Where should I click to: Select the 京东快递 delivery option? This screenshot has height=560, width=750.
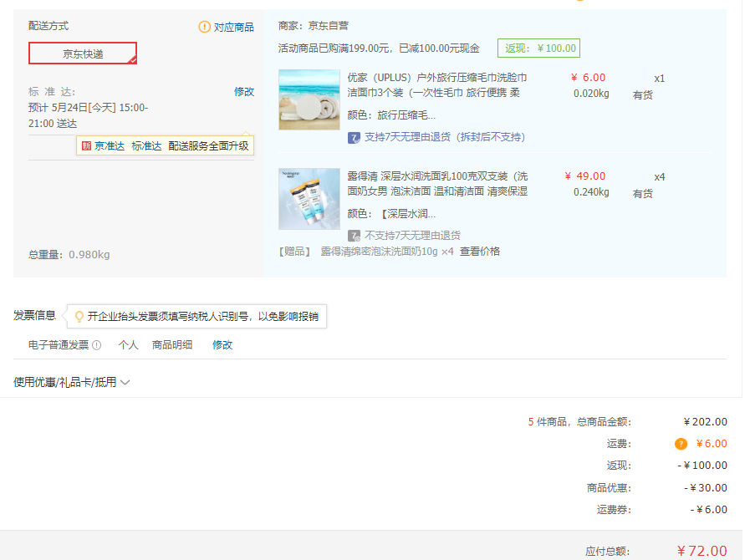tap(83, 53)
